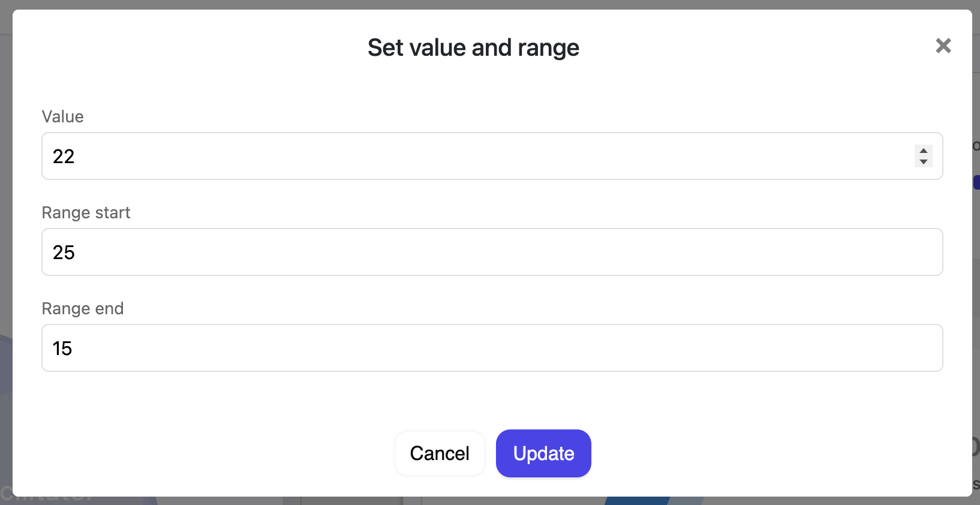
Task: Place cursor on the number 22
Action: point(64,157)
